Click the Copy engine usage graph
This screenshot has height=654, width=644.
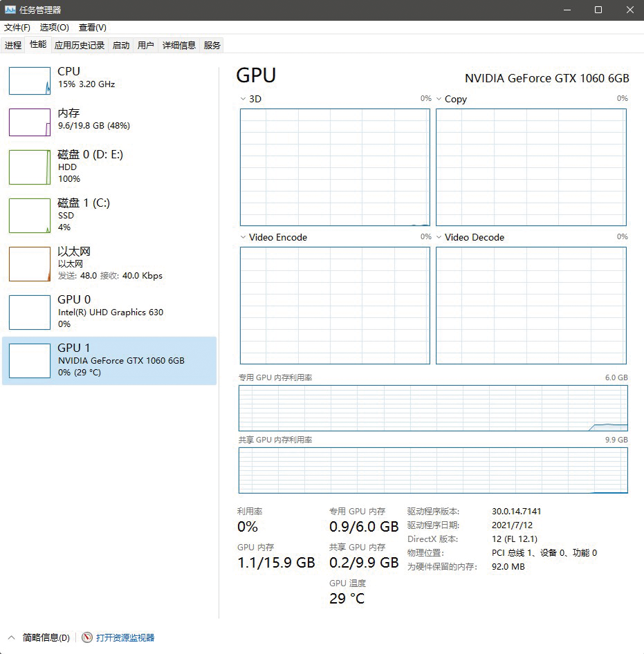(531, 167)
